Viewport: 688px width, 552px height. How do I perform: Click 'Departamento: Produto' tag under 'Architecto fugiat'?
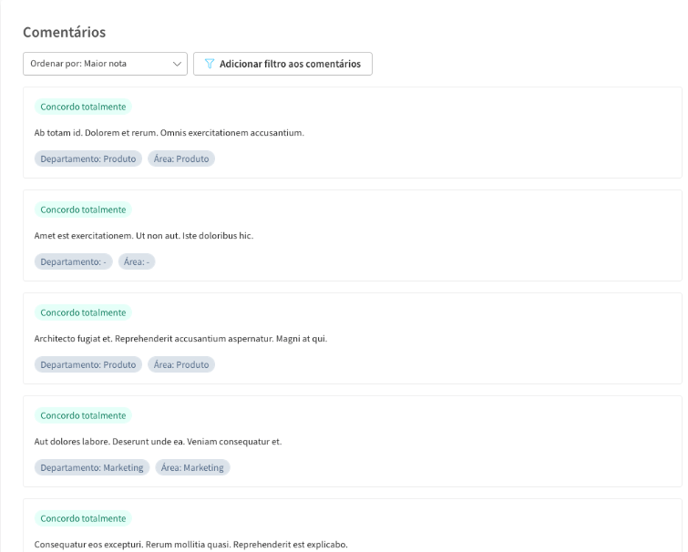(88, 365)
